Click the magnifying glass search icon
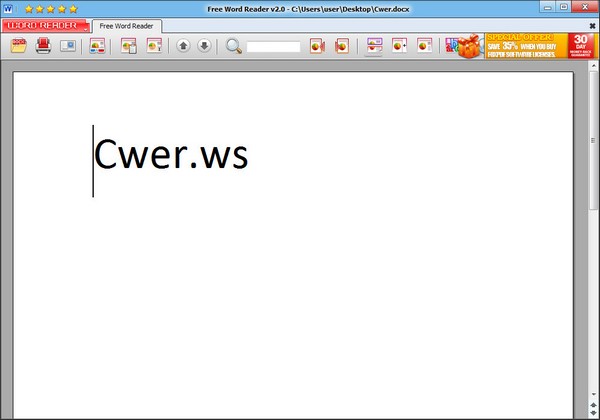The image size is (600, 420). 234,46
